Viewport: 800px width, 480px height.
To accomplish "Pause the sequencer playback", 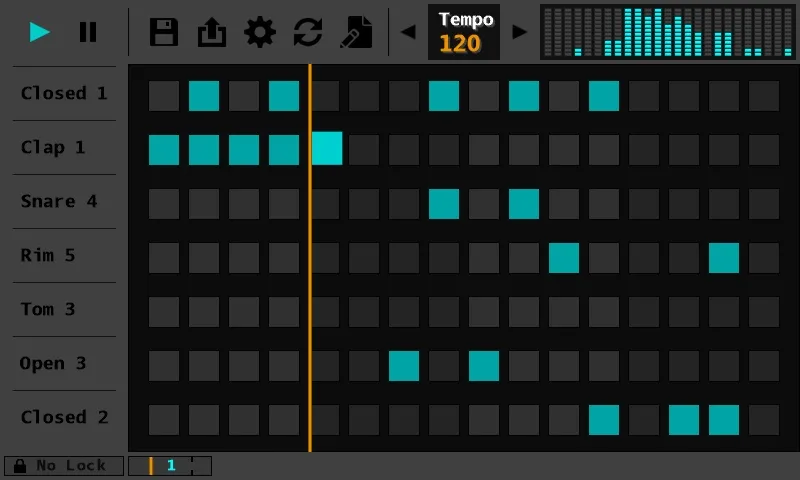I will (88, 32).
